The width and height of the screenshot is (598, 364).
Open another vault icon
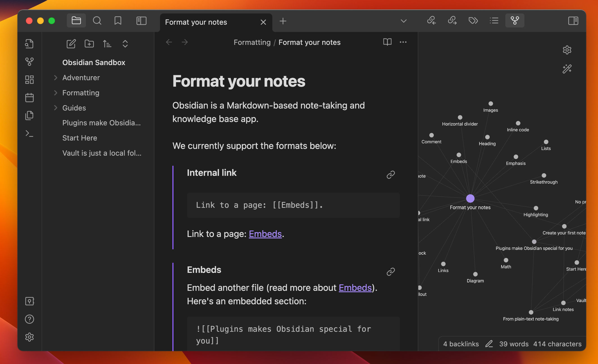pos(29,301)
